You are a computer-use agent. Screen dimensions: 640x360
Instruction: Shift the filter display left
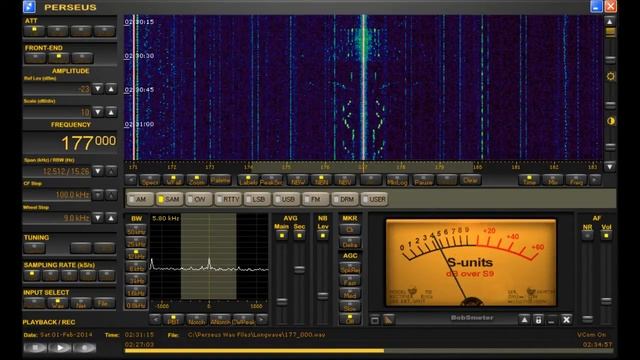155,320
